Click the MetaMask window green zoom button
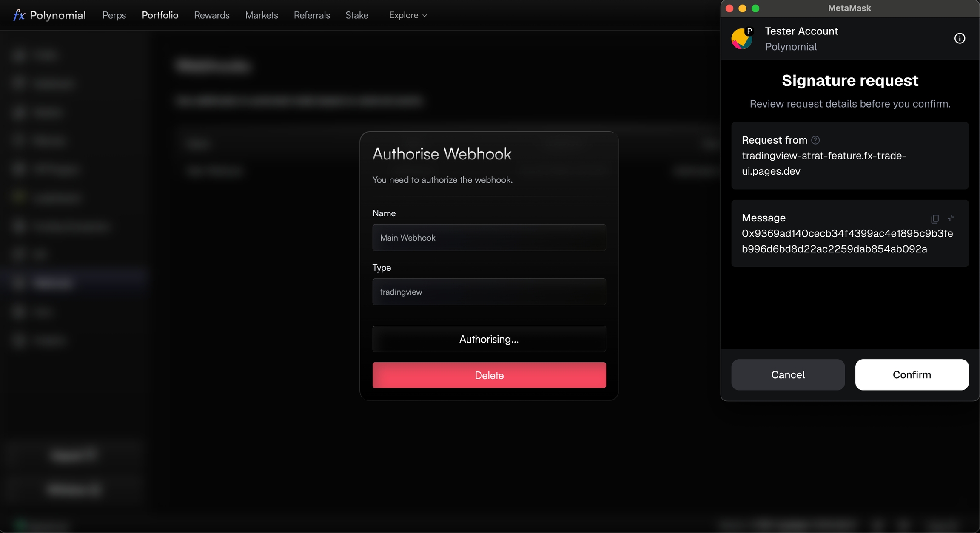 pyautogui.click(x=755, y=9)
